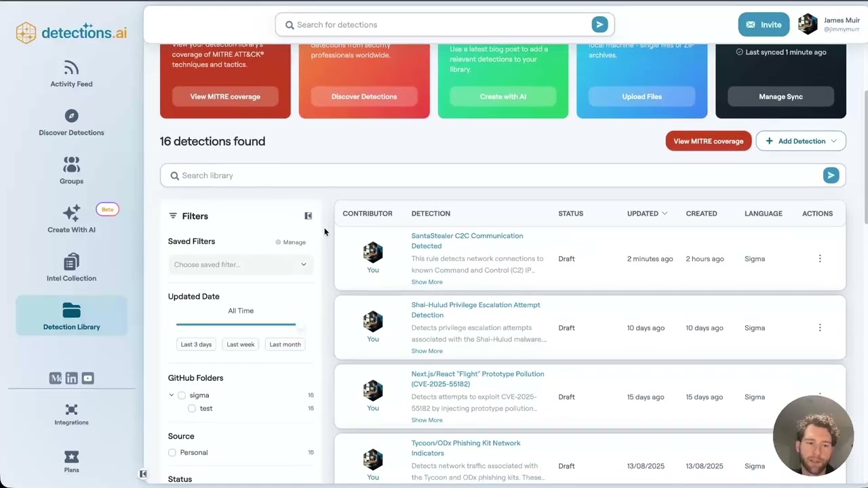Tick the test folder checkbox
The width and height of the screenshot is (868, 488).
point(192,409)
